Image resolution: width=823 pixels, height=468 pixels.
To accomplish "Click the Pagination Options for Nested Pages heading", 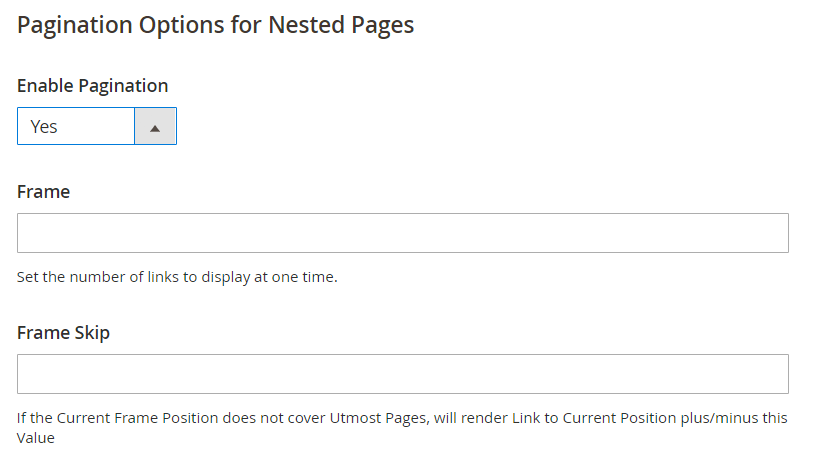I will tap(215, 25).
